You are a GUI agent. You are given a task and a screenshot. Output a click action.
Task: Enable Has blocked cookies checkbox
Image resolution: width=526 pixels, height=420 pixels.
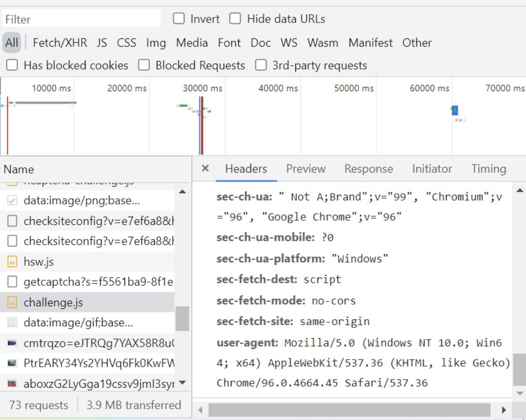(x=12, y=65)
